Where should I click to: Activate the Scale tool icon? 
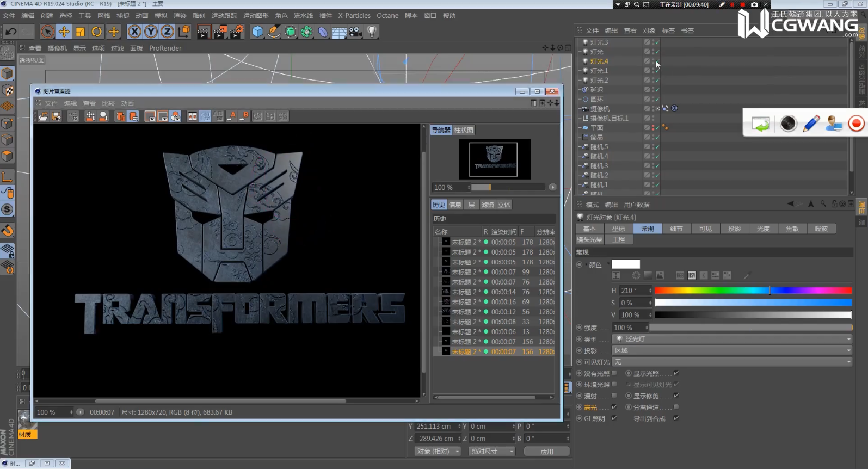(80, 32)
